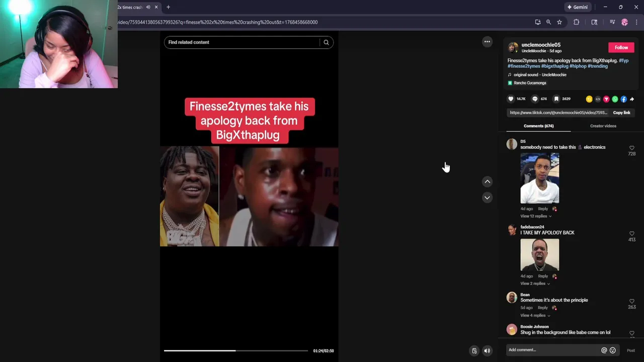
Task: Follow unclemoochie05
Action: click(621, 47)
